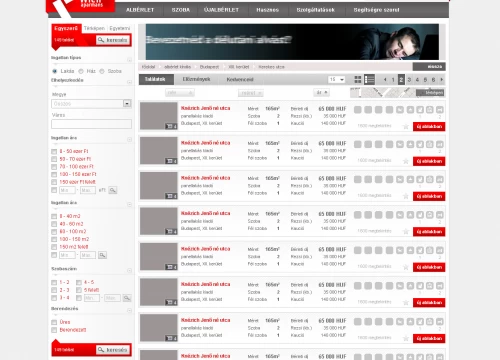
Task: Switch to grid view layout icon
Action: [358, 79]
